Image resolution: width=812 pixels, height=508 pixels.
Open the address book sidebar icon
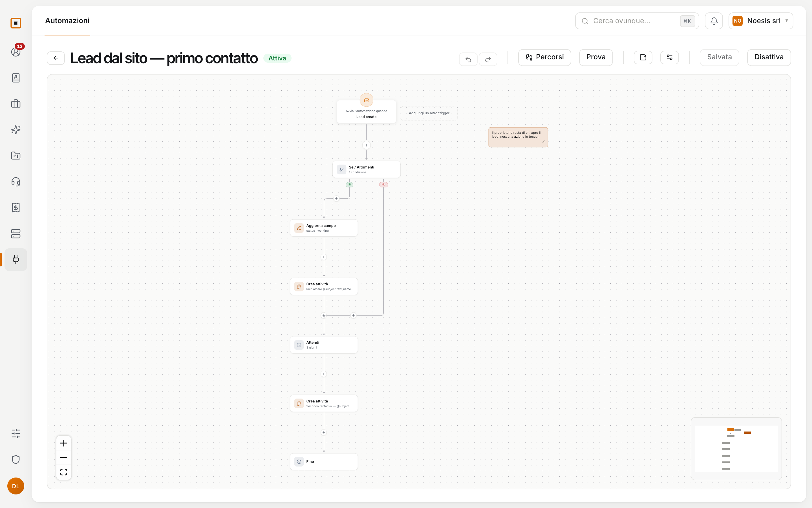click(x=16, y=78)
